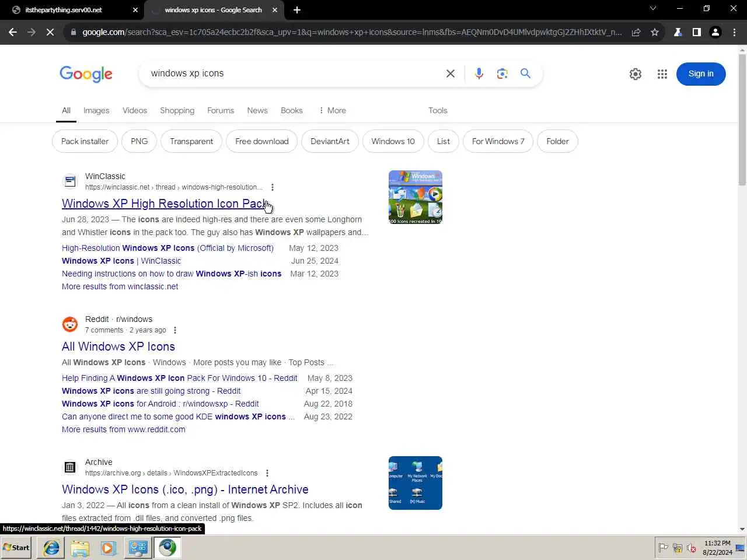Open the All Windows XP Icons Reddit result

(118, 346)
